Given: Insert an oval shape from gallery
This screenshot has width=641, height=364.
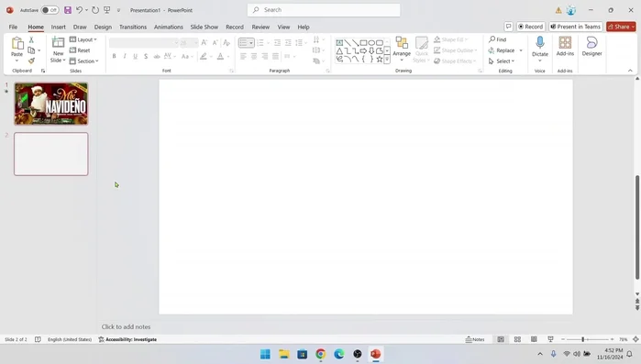Looking at the screenshot, I should click(371, 42).
